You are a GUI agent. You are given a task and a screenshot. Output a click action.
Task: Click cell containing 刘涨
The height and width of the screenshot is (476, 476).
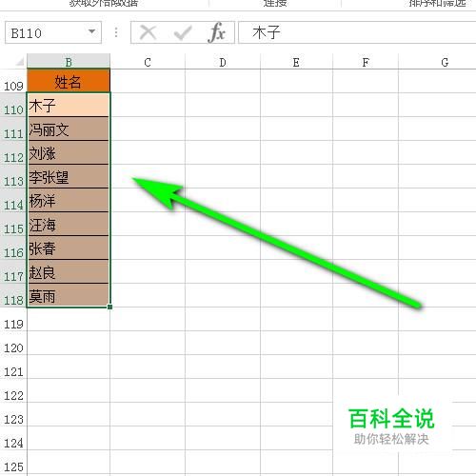(69, 152)
